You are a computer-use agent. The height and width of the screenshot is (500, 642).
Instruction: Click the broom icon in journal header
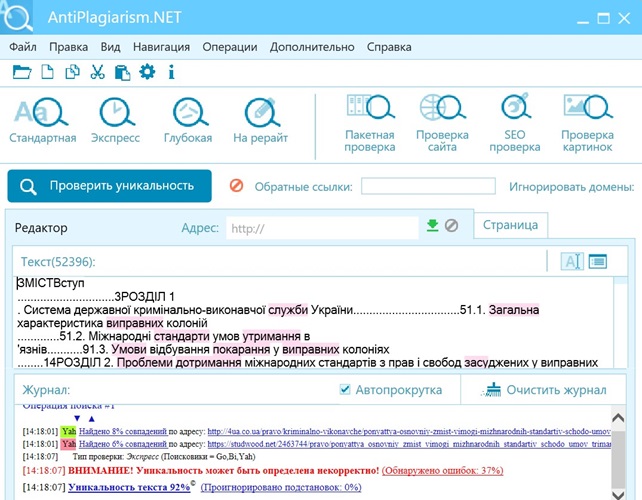point(491,390)
